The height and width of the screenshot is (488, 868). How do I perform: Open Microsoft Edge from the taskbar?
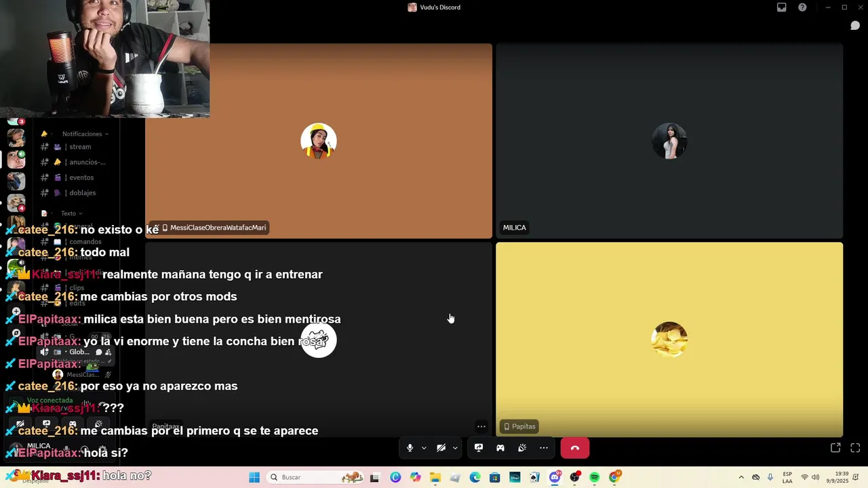click(475, 477)
